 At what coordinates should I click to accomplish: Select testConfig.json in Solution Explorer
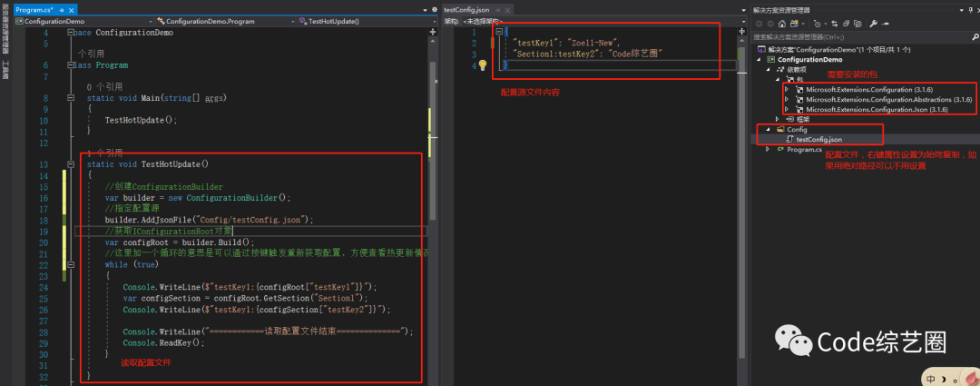818,140
